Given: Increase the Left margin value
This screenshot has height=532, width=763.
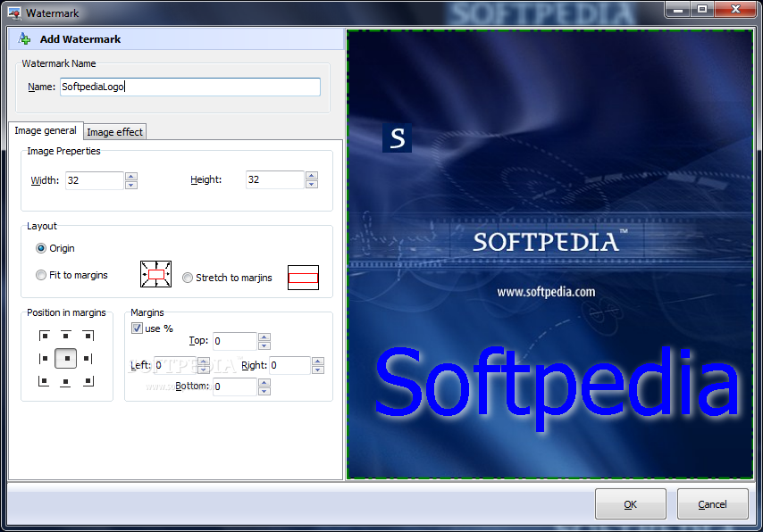Looking at the screenshot, I should point(204,362).
